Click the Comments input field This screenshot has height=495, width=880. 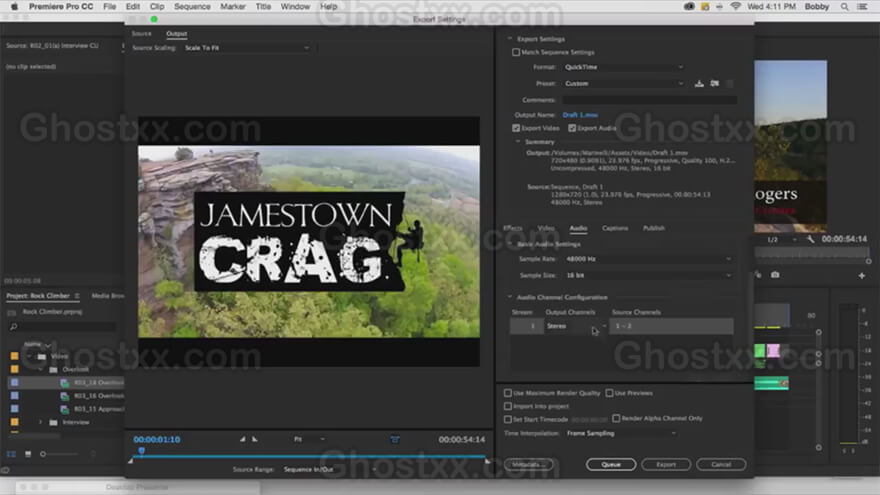650,100
